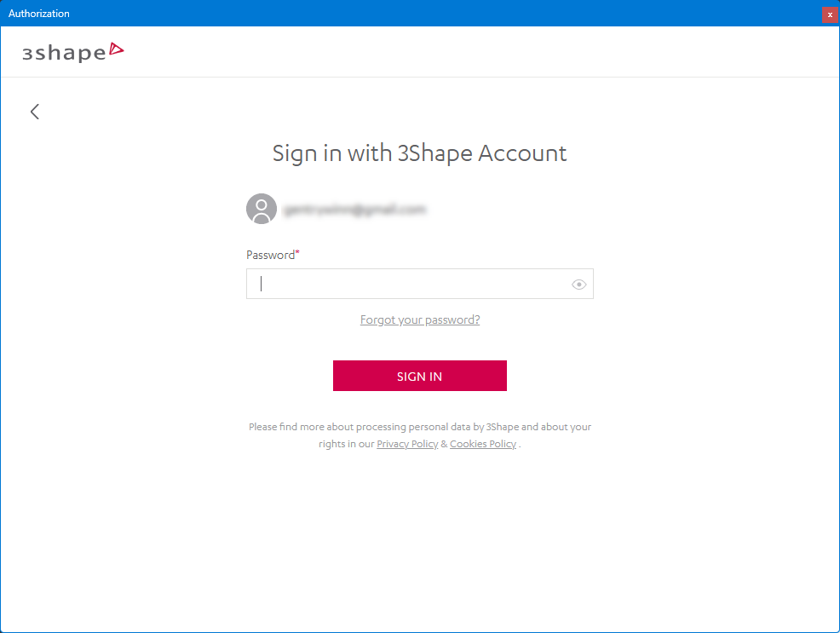Image resolution: width=840 pixels, height=633 pixels.
Task: Click the red triangle emblem beside 3shape
Action: tap(117, 50)
